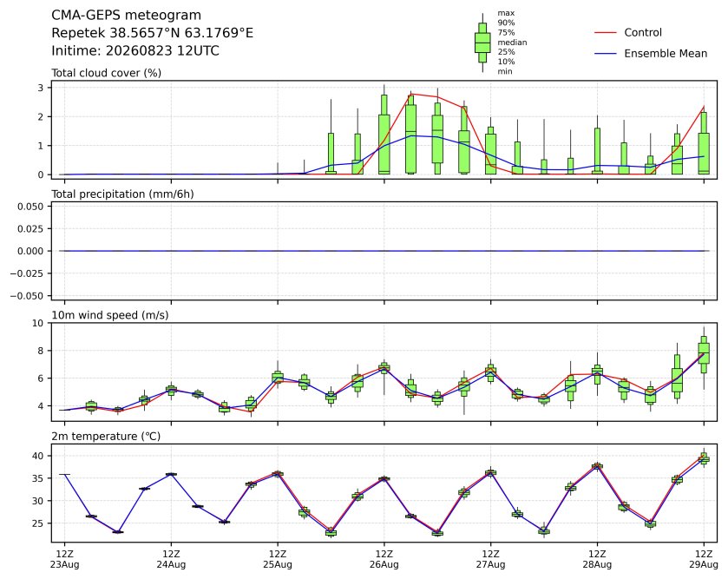Click the '40' tick on temperature axis
This screenshot has height=579, width=728.
point(38,456)
